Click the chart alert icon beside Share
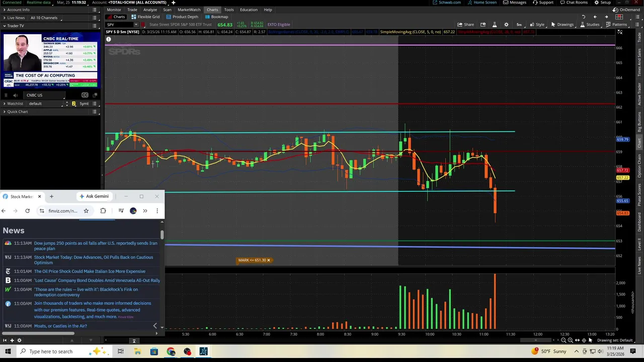The image size is (644, 362). (483, 25)
